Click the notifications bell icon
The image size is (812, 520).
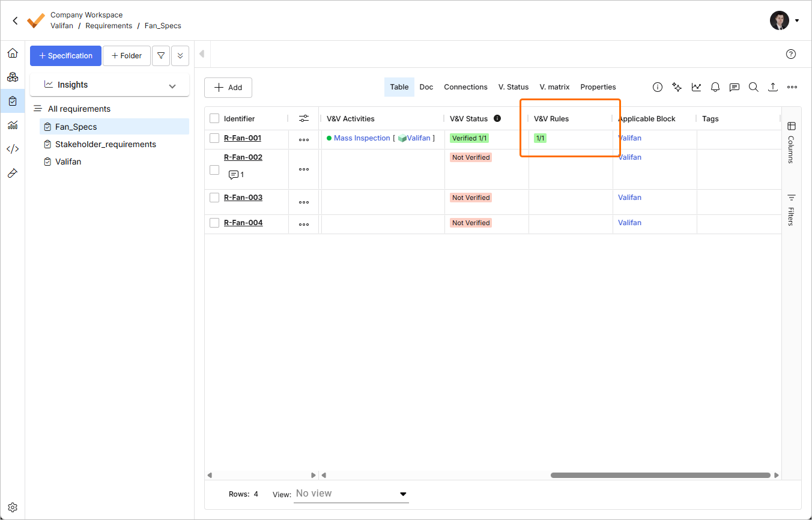[x=715, y=87]
